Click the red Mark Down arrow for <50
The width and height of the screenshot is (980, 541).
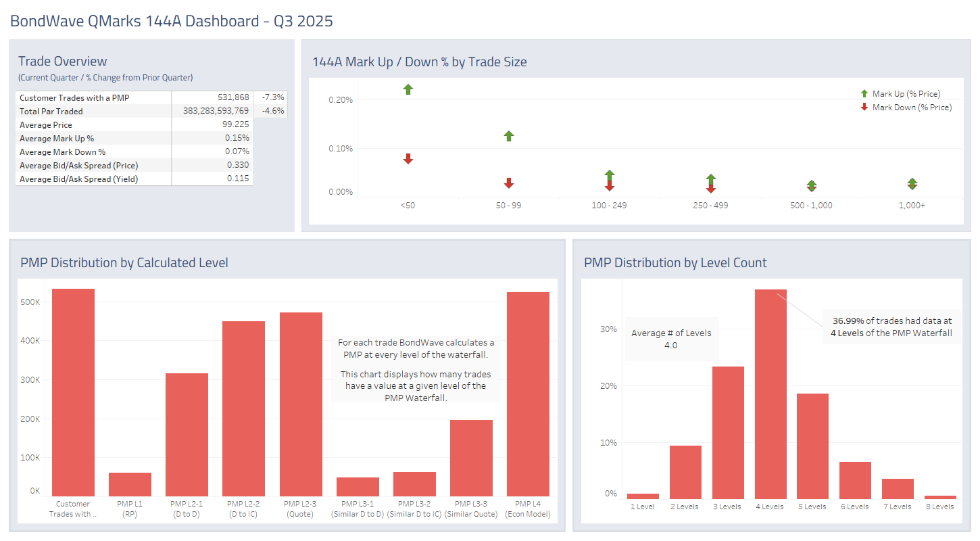pyautogui.click(x=408, y=159)
